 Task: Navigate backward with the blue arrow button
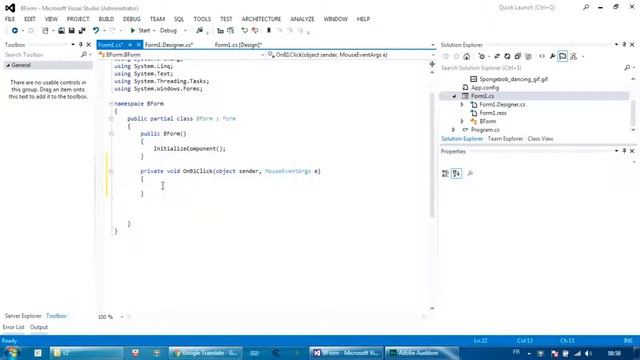coord(15,31)
